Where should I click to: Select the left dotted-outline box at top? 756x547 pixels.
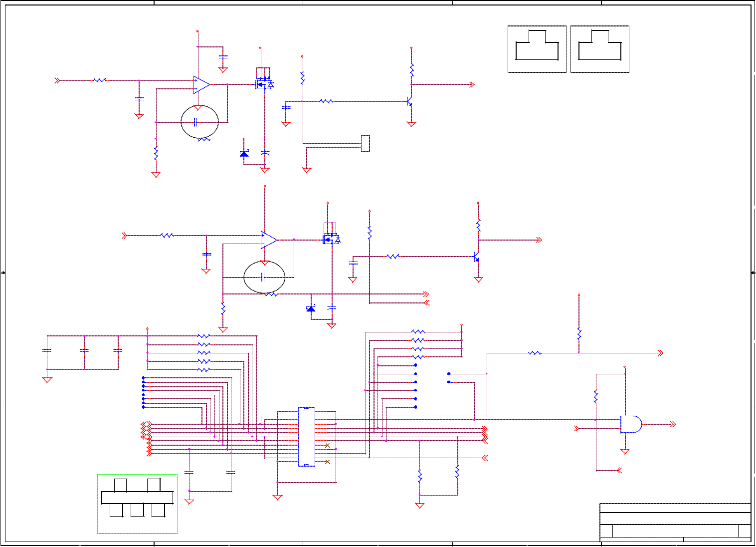537,49
